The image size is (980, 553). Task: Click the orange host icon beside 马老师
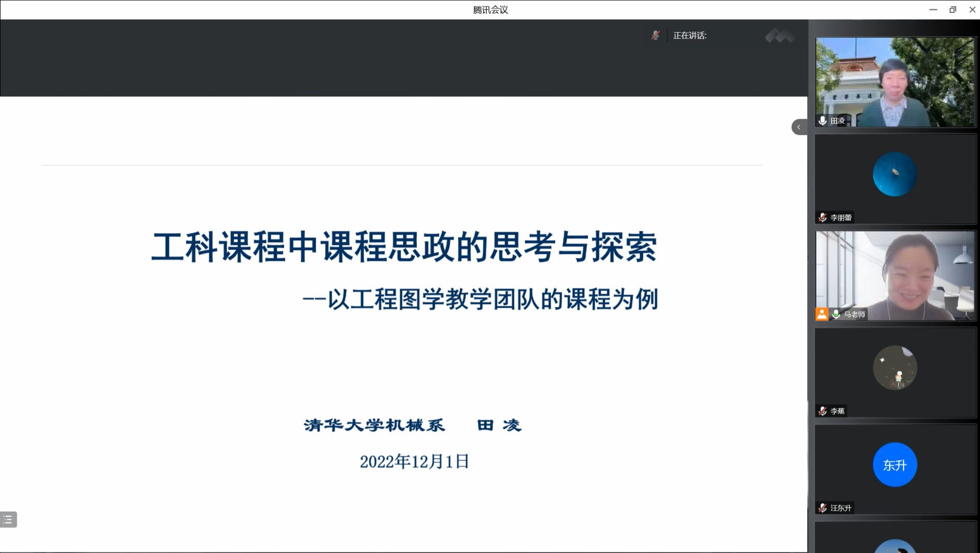(822, 314)
